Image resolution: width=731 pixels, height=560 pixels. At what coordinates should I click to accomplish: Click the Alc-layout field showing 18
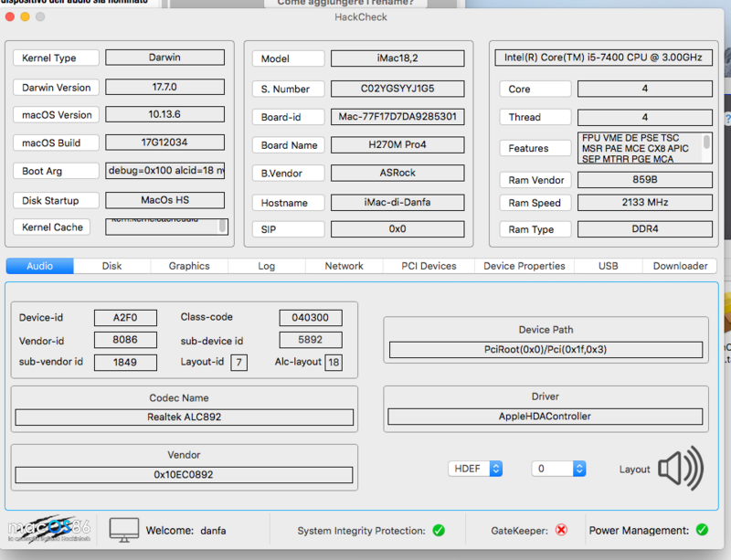tap(334, 363)
